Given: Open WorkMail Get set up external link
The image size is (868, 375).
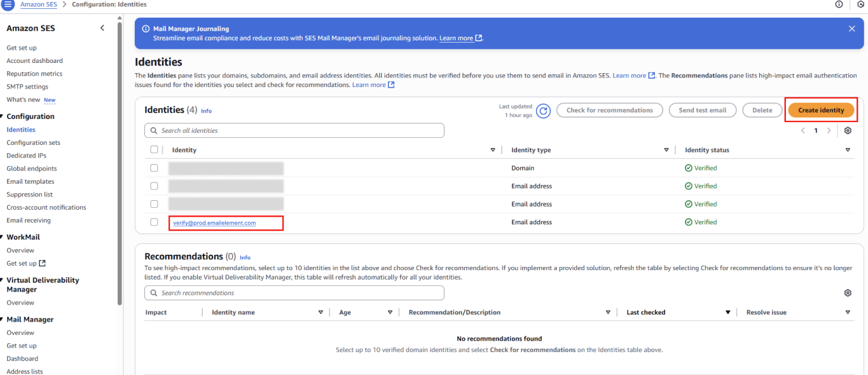Looking at the screenshot, I should [x=26, y=263].
